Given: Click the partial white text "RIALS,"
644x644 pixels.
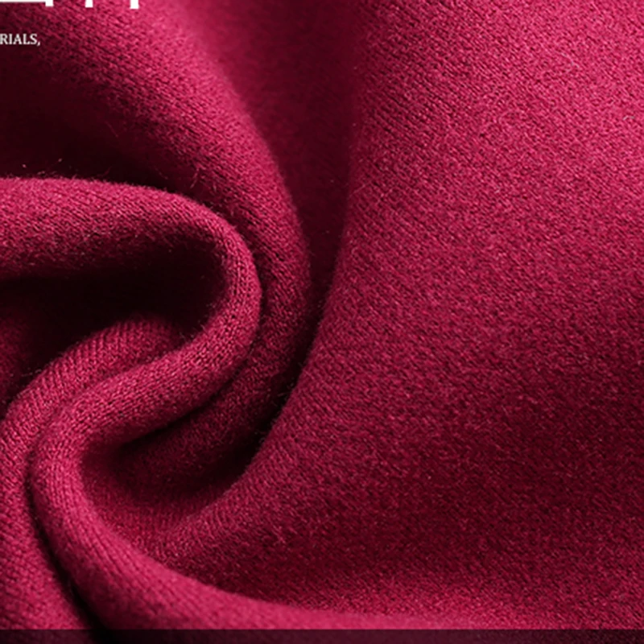Looking at the screenshot, I should click(x=19, y=39).
